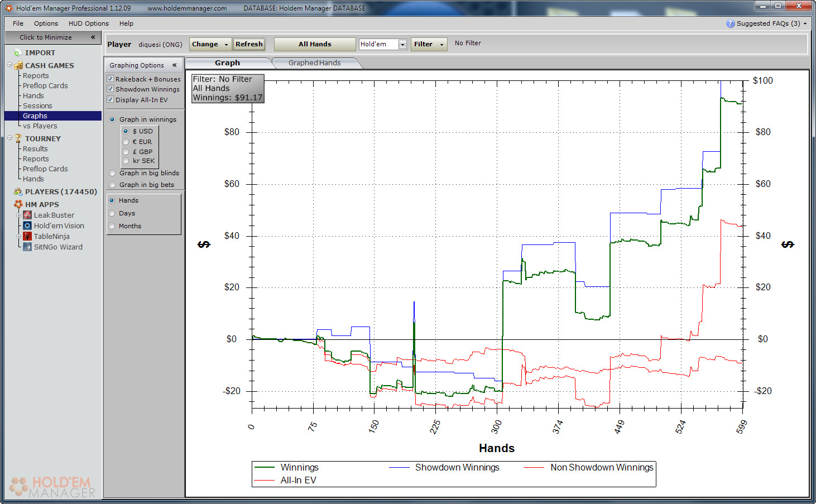Open Tourney Reports

pyautogui.click(x=36, y=159)
